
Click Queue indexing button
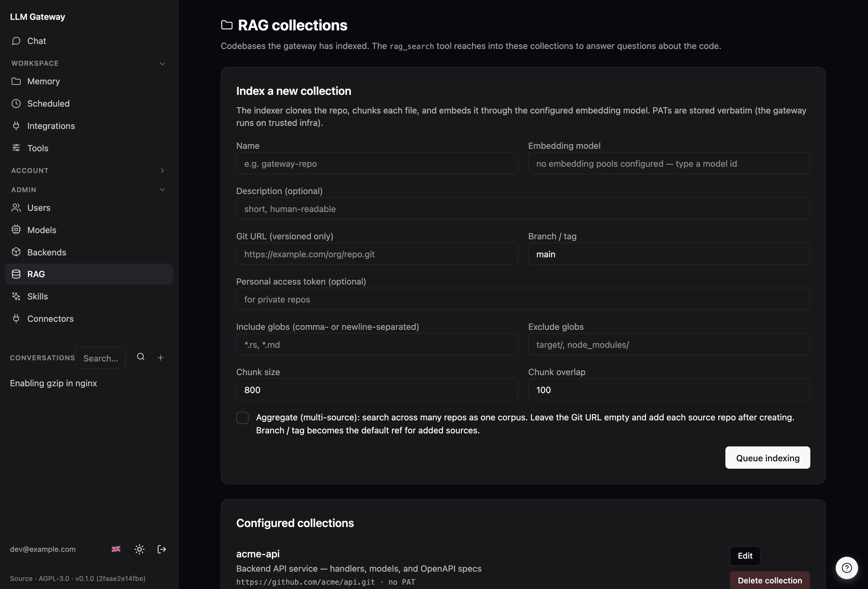click(768, 458)
